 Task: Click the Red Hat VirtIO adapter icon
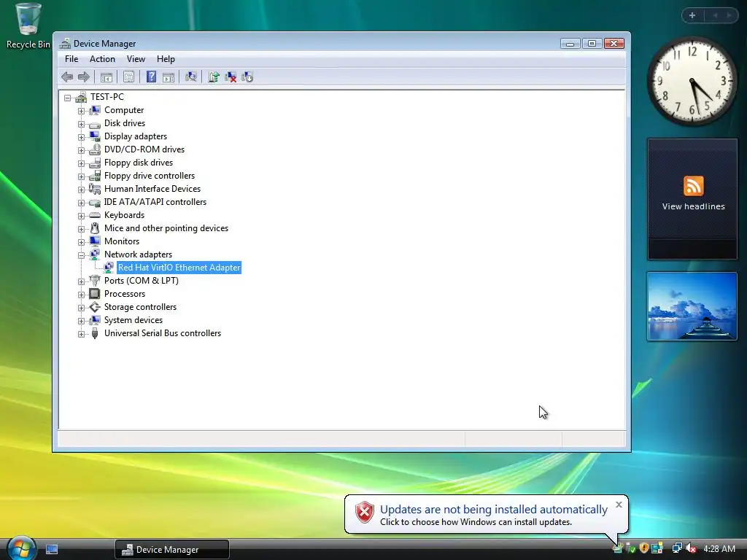click(x=109, y=268)
